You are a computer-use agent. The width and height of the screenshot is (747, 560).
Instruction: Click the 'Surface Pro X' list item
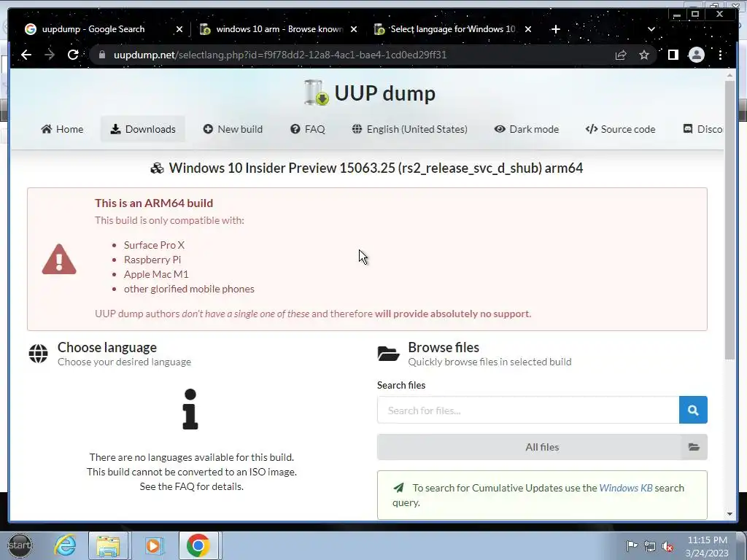click(x=154, y=245)
